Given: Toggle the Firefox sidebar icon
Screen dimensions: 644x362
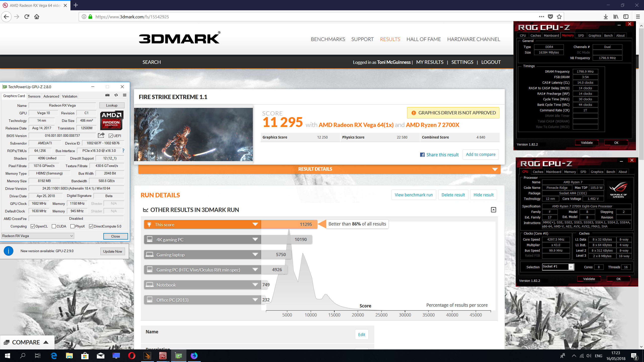Looking at the screenshot, I should [626, 17].
